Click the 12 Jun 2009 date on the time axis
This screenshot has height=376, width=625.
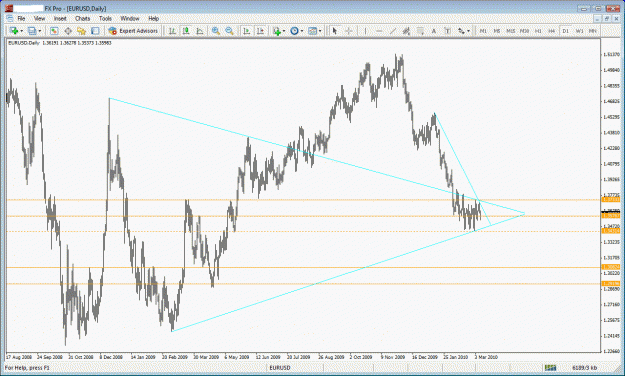click(268, 357)
